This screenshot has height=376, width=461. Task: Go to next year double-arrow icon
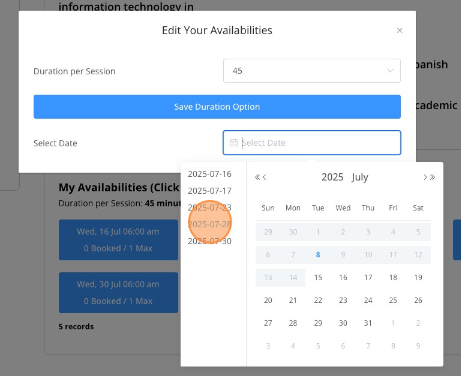(432, 177)
